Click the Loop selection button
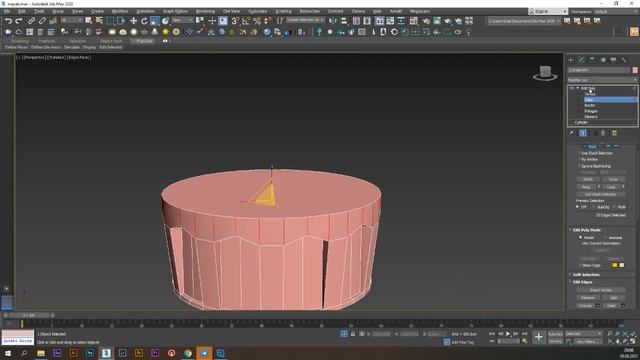The image size is (640, 360). 611,187
